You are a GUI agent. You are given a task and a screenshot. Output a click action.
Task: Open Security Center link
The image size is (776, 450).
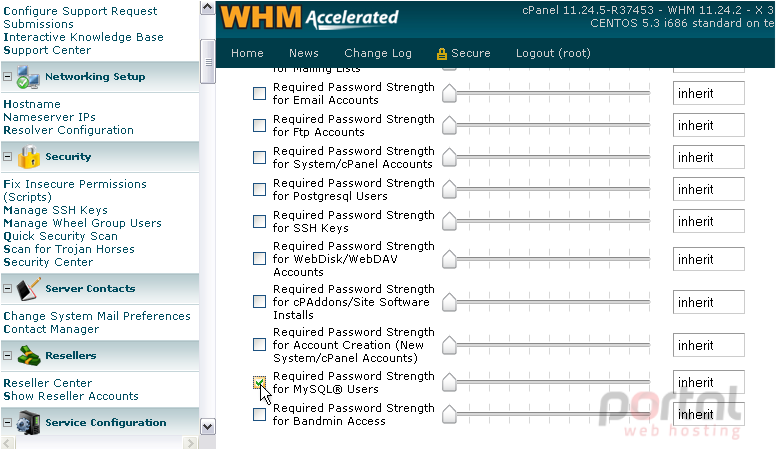pos(48,262)
